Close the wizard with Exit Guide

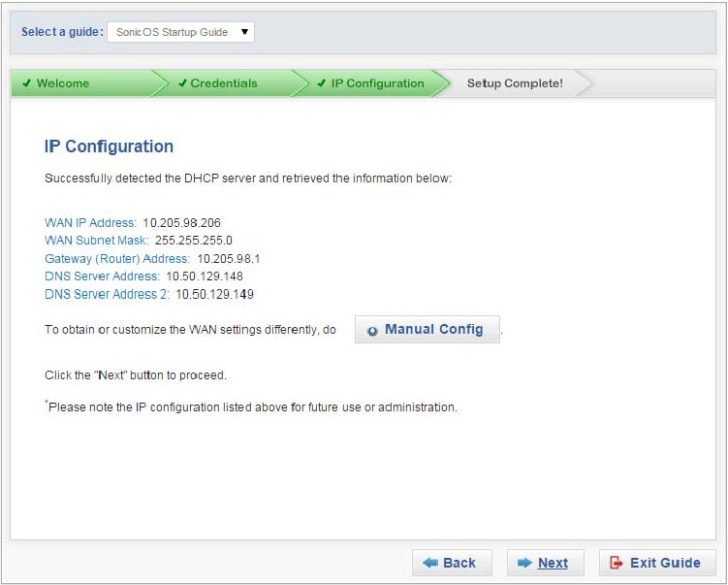tap(658, 563)
